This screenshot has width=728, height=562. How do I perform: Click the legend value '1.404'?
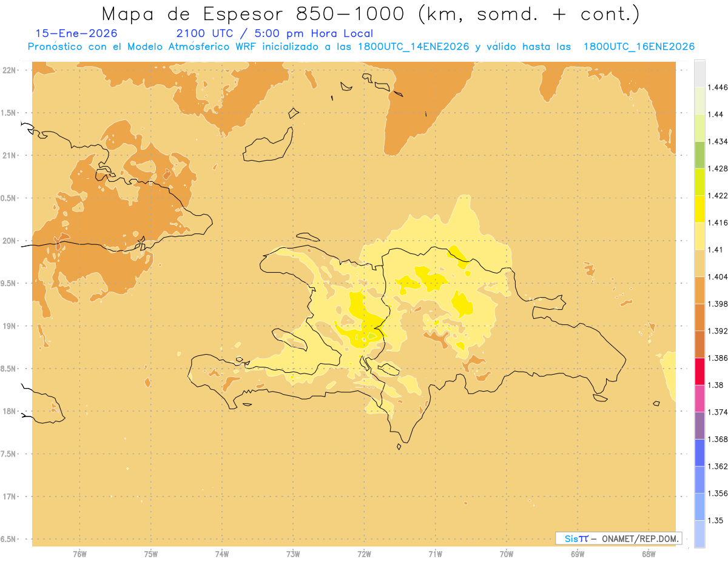718,276
